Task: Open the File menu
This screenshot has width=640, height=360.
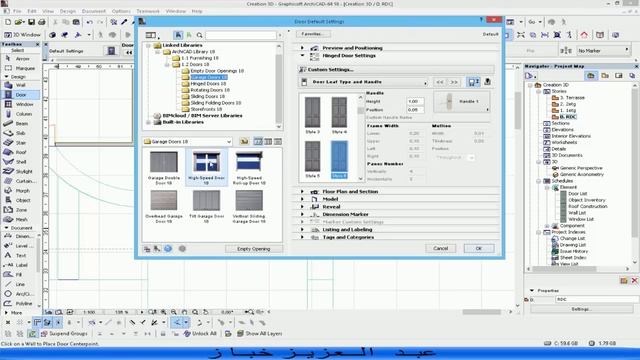Action: [17, 11]
